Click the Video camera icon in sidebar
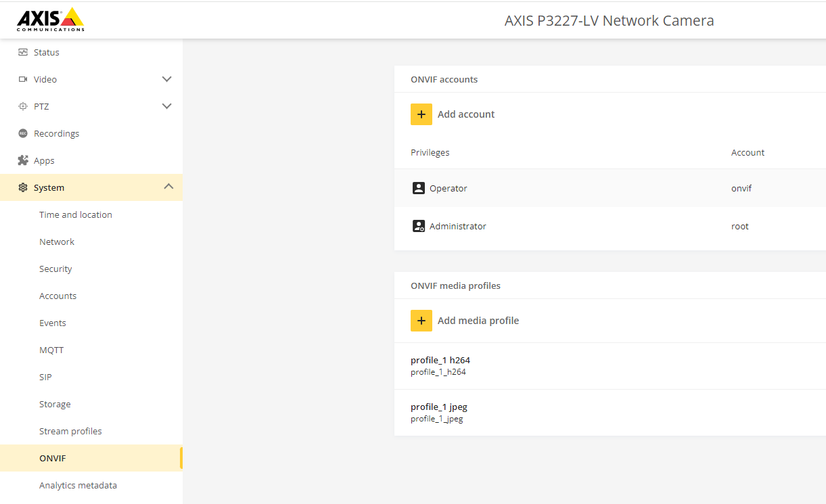This screenshot has width=826, height=504. pos(23,79)
